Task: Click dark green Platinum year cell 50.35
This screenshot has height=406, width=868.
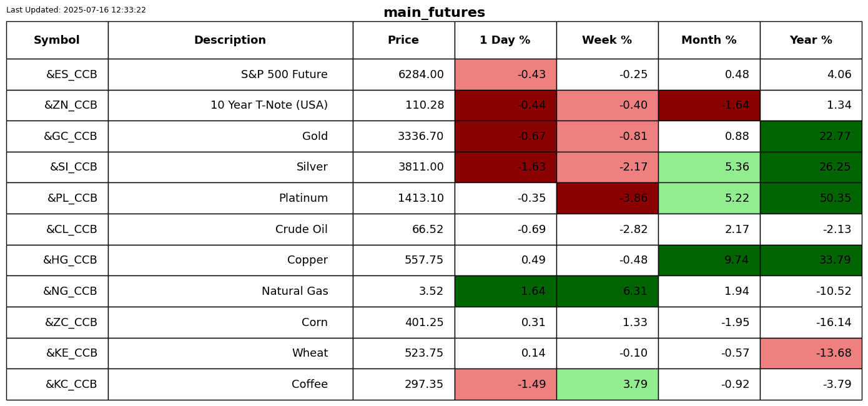Action: click(x=811, y=199)
